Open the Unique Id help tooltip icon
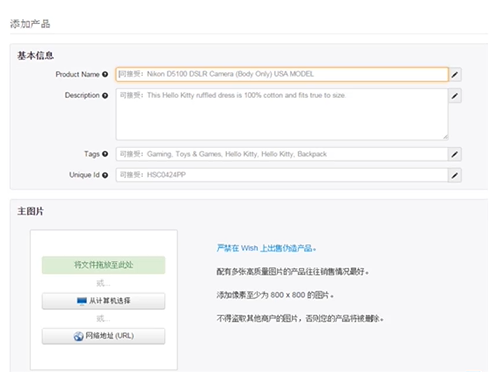Viewport: 490px width, 372px height. pos(105,175)
